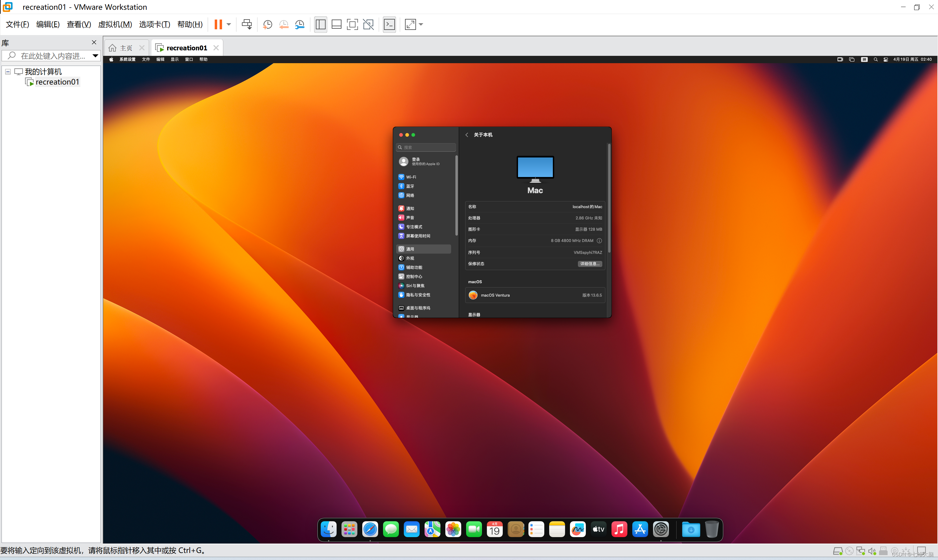Image resolution: width=938 pixels, height=560 pixels.
Task: Open Finder from the Dock
Action: (329, 529)
